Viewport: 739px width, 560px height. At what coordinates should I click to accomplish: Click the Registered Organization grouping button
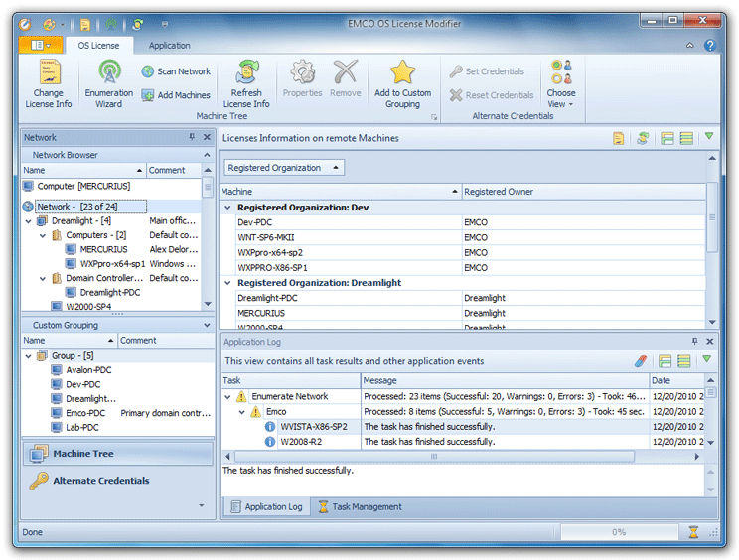click(x=284, y=168)
